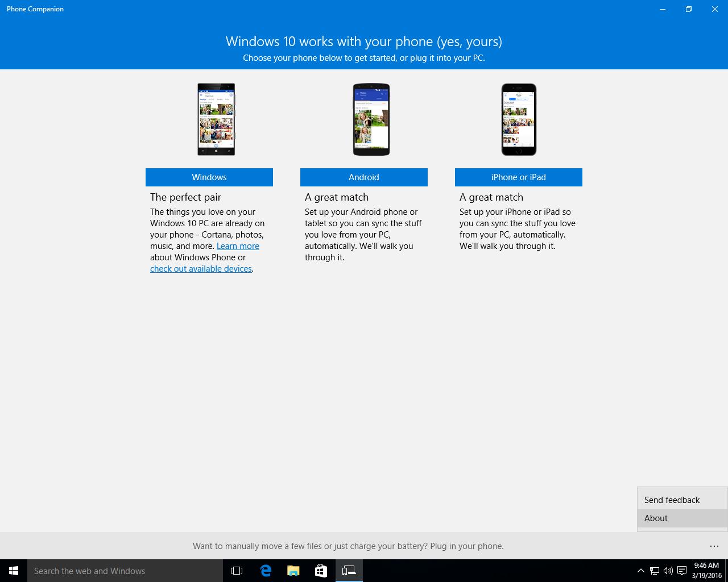Click the Phone Companion taskbar icon
Image resolution: width=728 pixels, height=582 pixels.
(349, 571)
